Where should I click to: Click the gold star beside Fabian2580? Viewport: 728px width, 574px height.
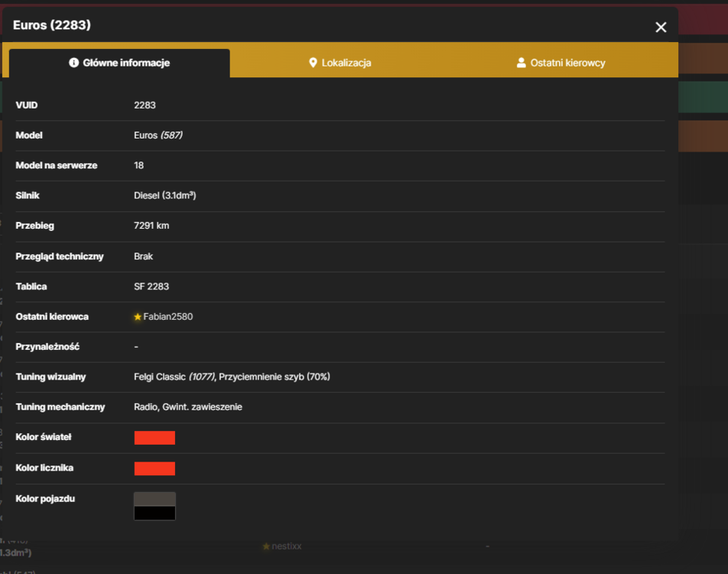coord(138,317)
